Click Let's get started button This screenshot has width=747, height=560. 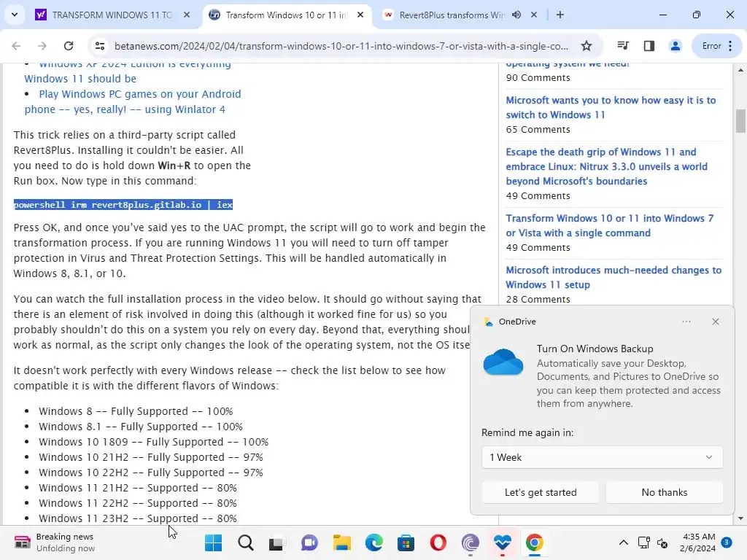coord(541,492)
